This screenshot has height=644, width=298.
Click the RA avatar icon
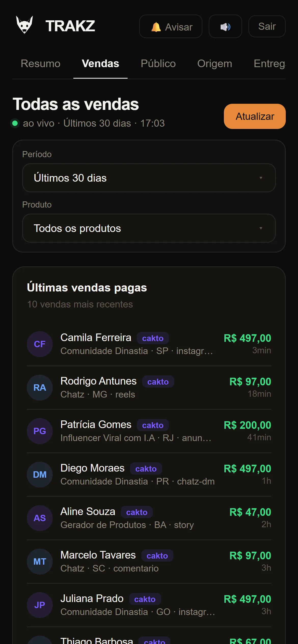pyautogui.click(x=40, y=388)
